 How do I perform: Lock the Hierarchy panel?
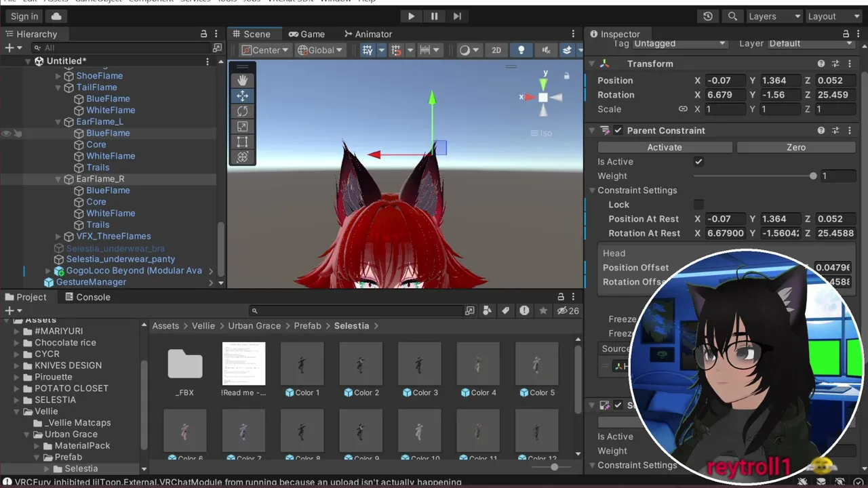(203, 34)
